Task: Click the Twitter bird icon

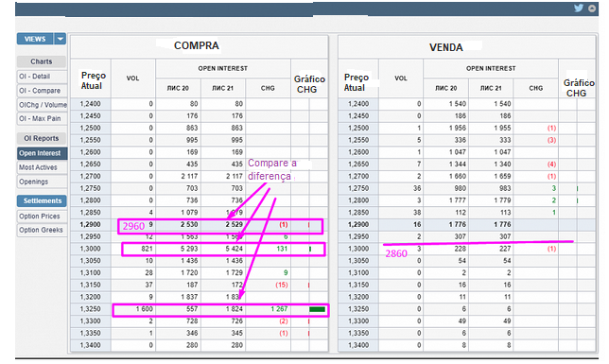Action: pyautogui.click(x=579, y=9)
